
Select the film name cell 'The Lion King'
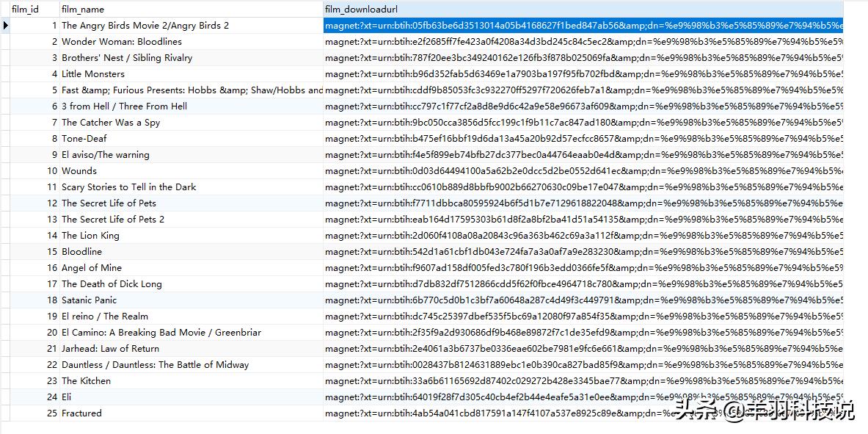pos(90,236)
